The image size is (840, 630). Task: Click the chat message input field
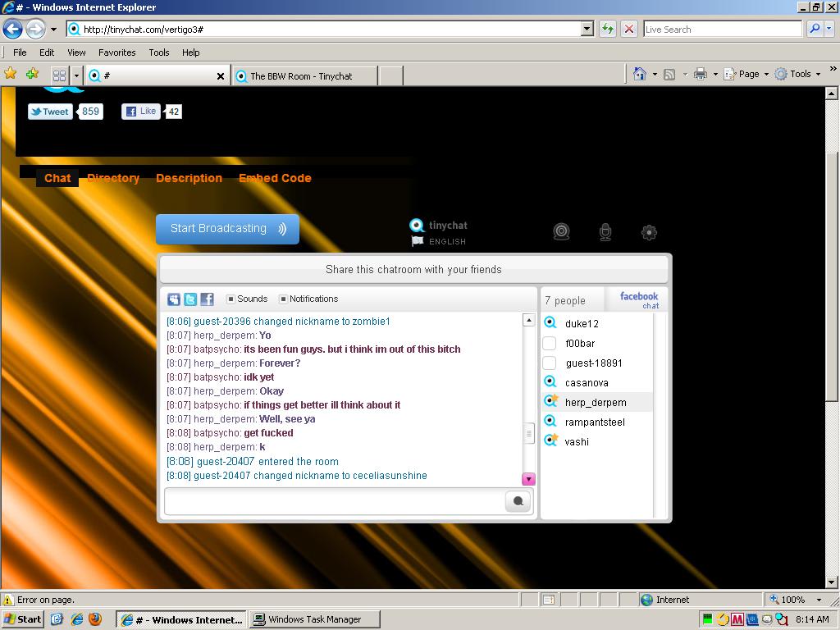click(335, 501)
